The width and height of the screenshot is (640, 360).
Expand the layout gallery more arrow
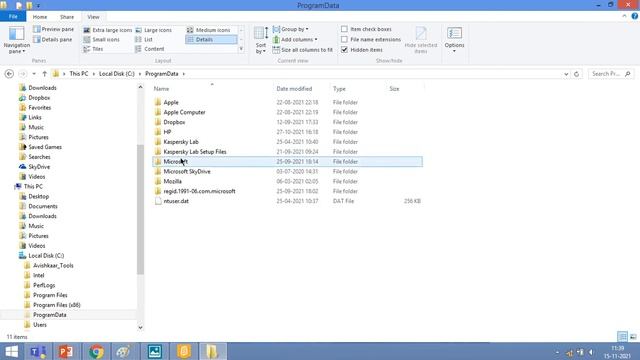click(x=241, y=49)
